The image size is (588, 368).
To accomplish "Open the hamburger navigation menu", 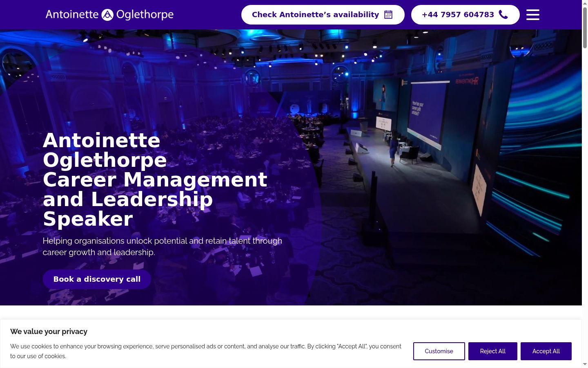I will (532, 15).
